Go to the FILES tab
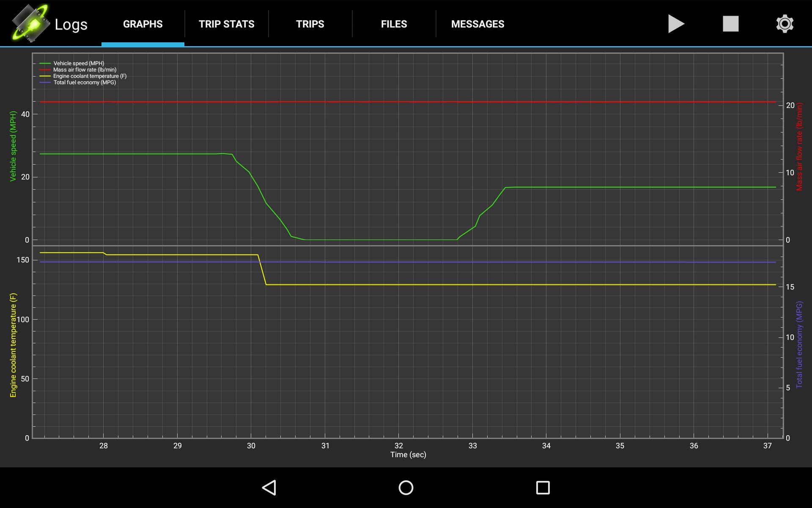812x508 pixels. coord(394,24)
